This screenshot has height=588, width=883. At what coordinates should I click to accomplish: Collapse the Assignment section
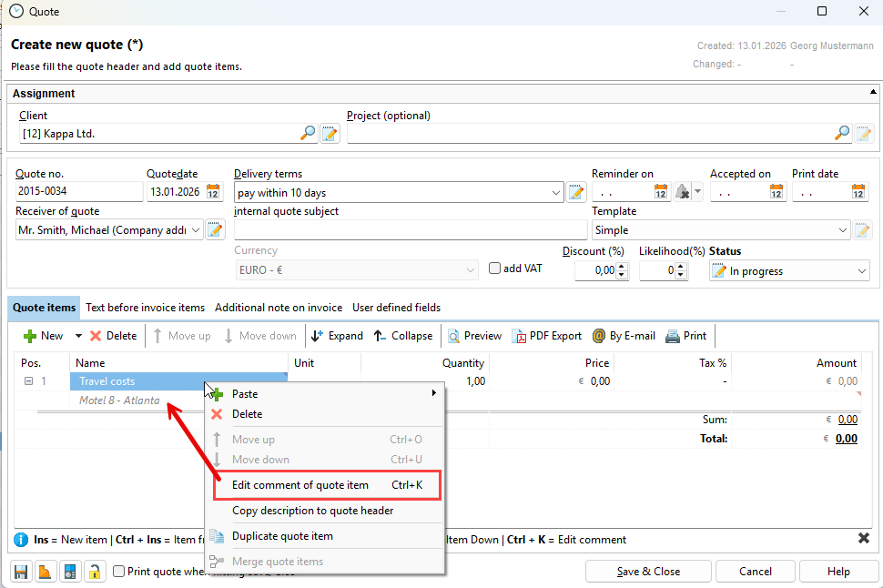tap(873, 93)
